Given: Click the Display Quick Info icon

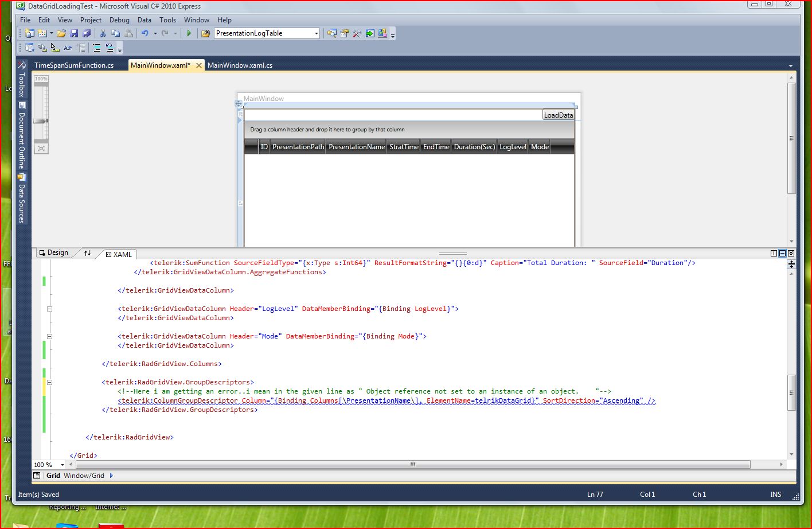Looking at the screenshot, I should 55,48.
